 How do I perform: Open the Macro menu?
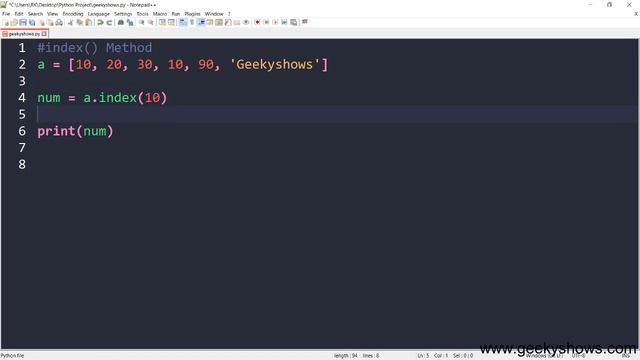tap(160, 14)
